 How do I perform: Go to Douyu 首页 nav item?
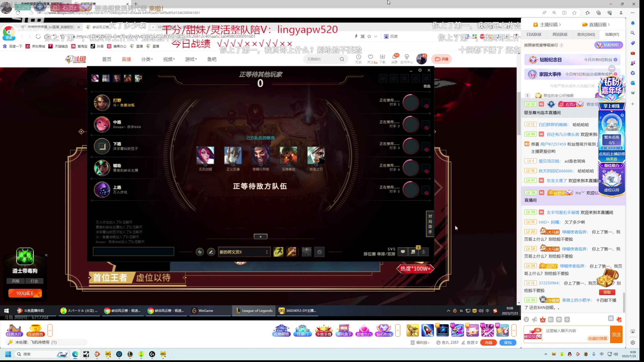coord(107,59)
